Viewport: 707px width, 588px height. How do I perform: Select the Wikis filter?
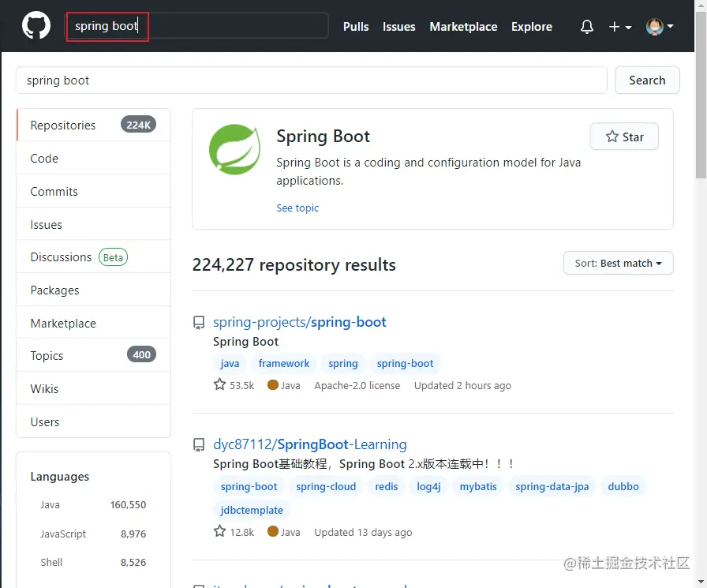coord(94,388)
